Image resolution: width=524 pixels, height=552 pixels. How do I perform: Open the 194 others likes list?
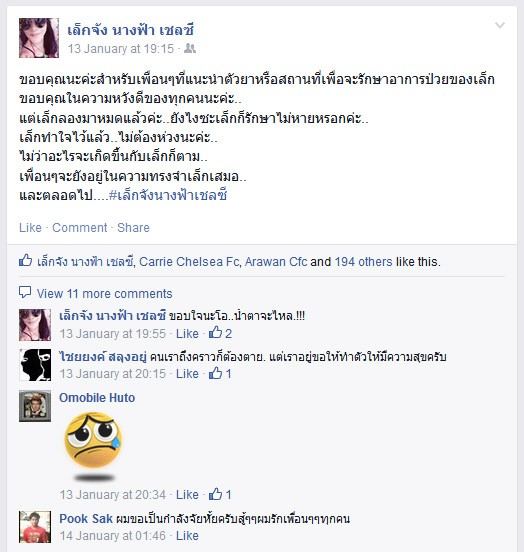(363, 262)
